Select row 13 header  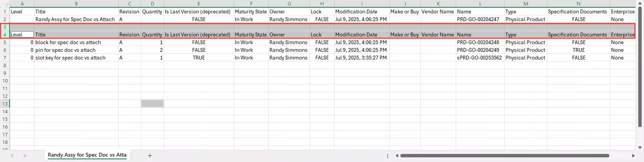point(5,104)
